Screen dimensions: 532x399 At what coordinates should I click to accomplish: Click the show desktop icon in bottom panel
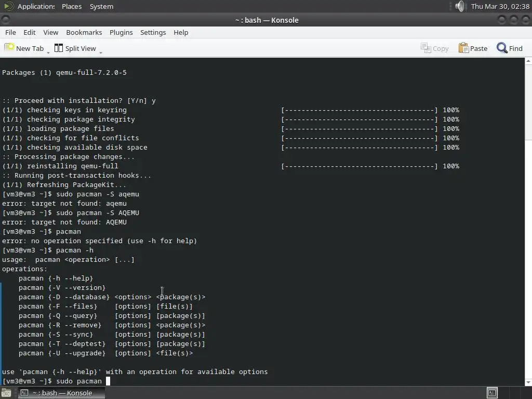[x=6, y=393]
